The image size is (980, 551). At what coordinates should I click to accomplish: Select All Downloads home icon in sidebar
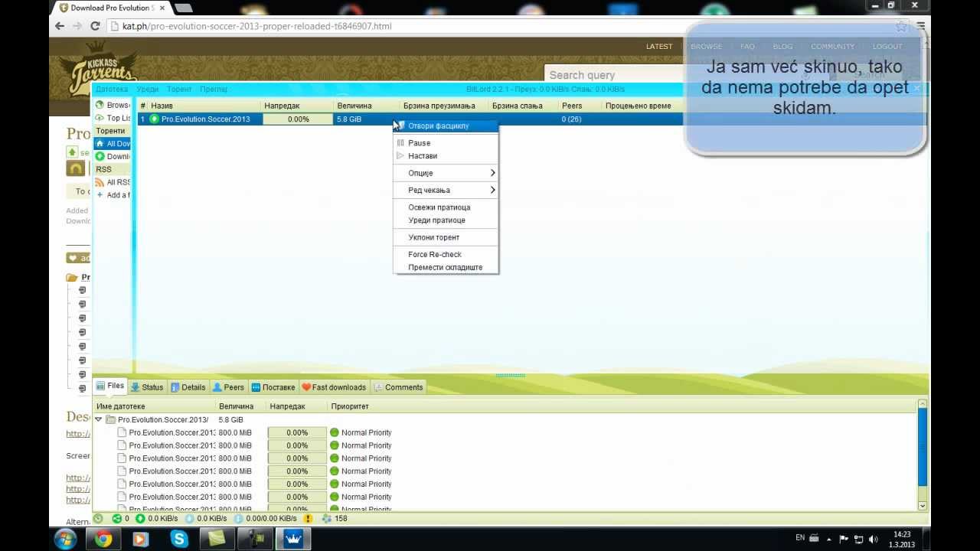click(x=100, y=144)
